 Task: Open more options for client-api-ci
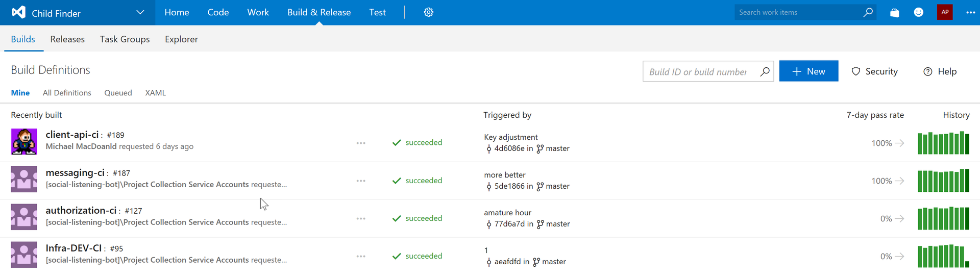click(361, 143)
